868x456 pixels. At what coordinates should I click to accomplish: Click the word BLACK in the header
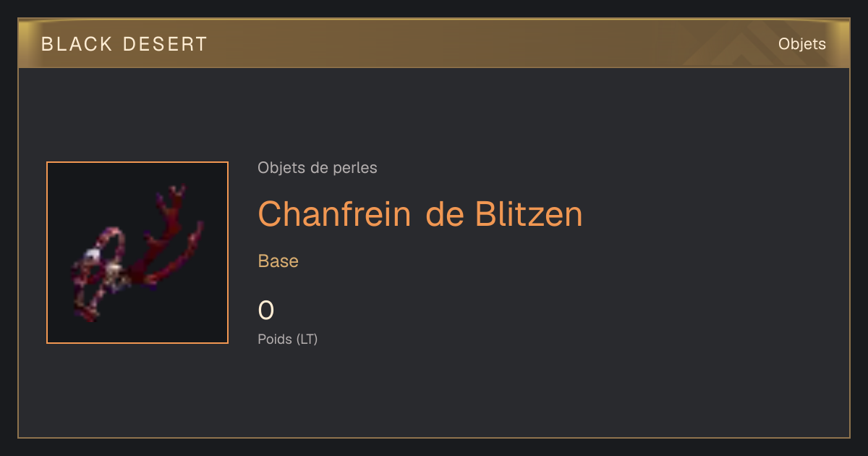[x=77, y=44]
